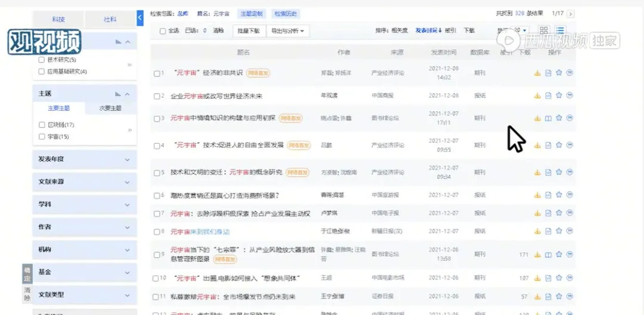
Task: Download 元宇宙:去除浮躁积极探索 article
Action: pos(537,213)
